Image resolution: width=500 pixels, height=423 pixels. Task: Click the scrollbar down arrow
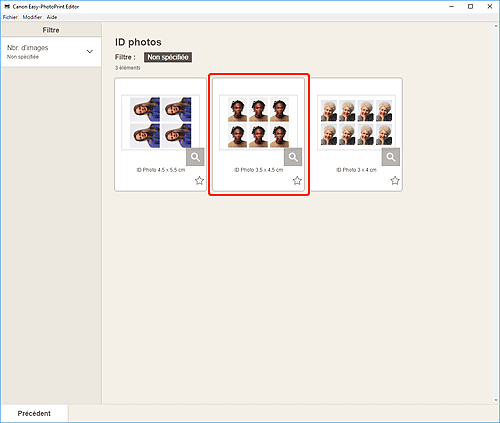(x=496, y=400)
